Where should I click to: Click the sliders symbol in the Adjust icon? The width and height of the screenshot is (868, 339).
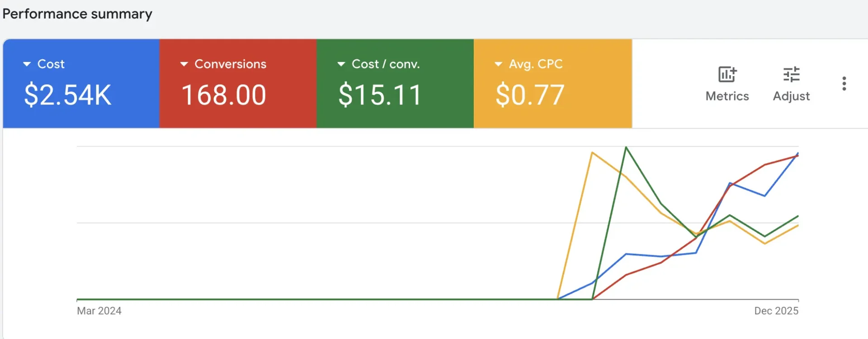tap(791, 75)
